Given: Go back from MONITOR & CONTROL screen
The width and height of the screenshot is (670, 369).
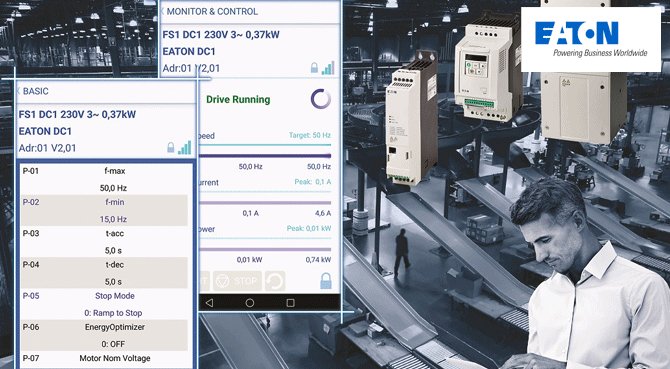Looking at the screenshot, I should pyautogui.click(x=162, y=12).
